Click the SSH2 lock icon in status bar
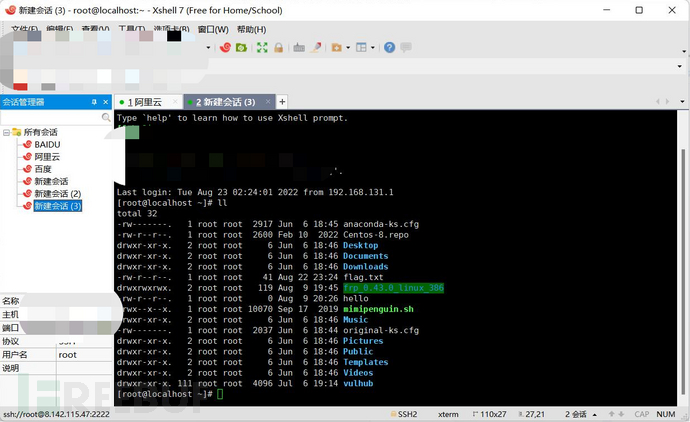This screenshot has width=690, height=422. coord(393,414)
